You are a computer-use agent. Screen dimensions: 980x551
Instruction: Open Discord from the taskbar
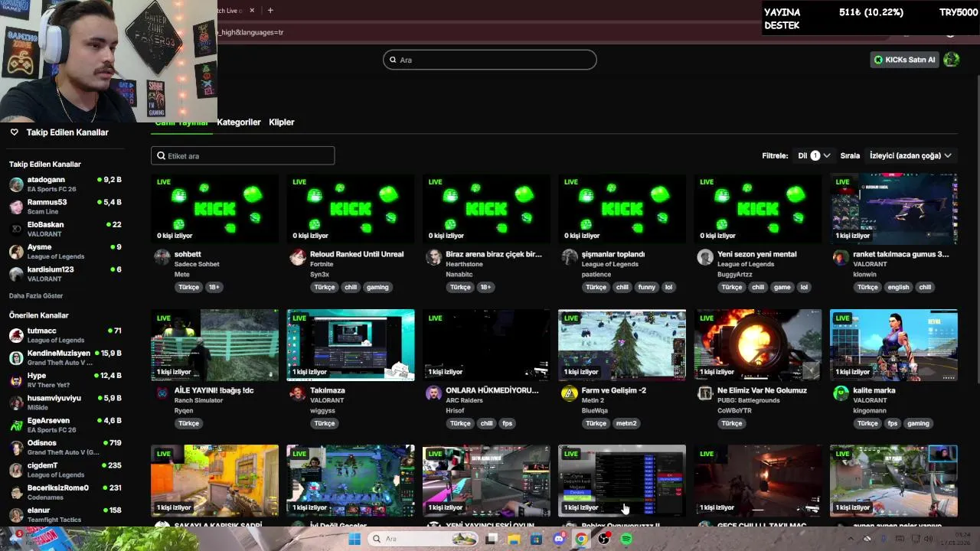coord(559,539)
